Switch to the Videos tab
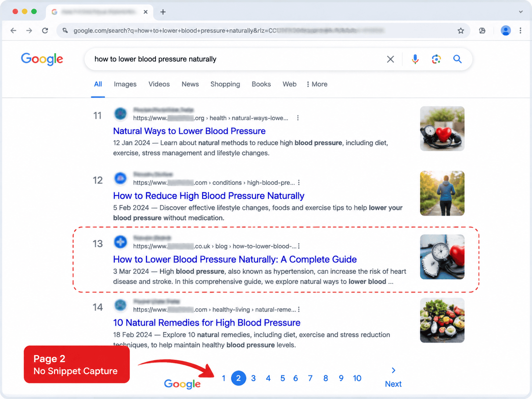The width and height of the screenshot is (532, 399). pos(159,84)
